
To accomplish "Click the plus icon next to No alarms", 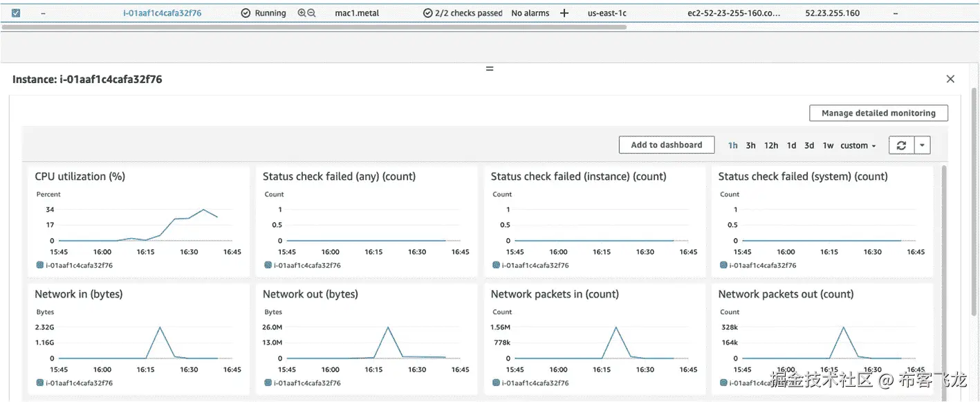I will pyautogui.click(x=564, y=13).
